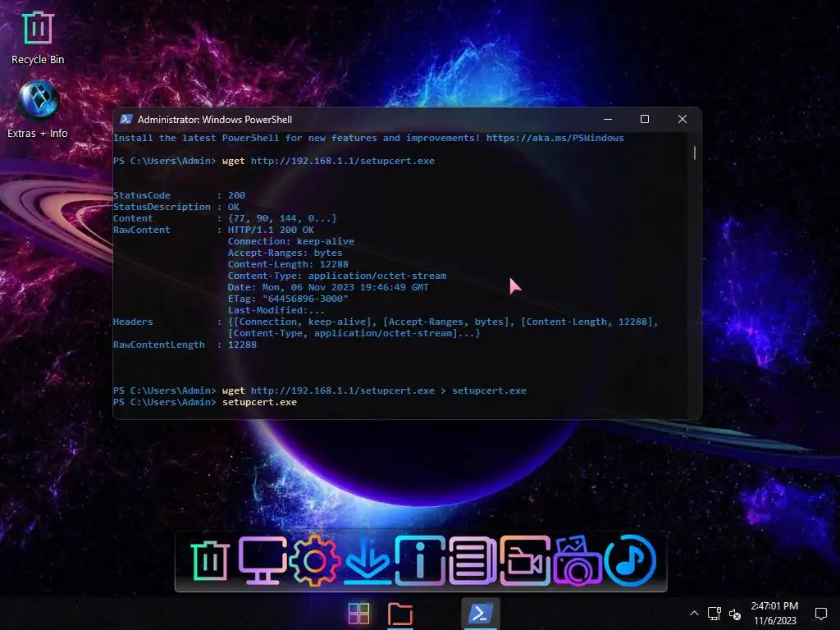Minimize the PowerShell window
This screenshot has width=840, height=630.
[x=608, y=119]
